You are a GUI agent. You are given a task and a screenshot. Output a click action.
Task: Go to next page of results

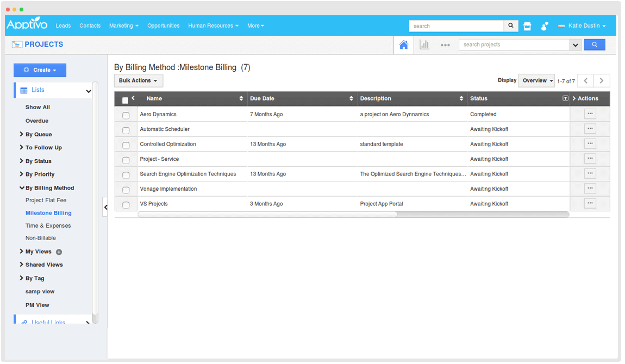(x=601, y=81)
